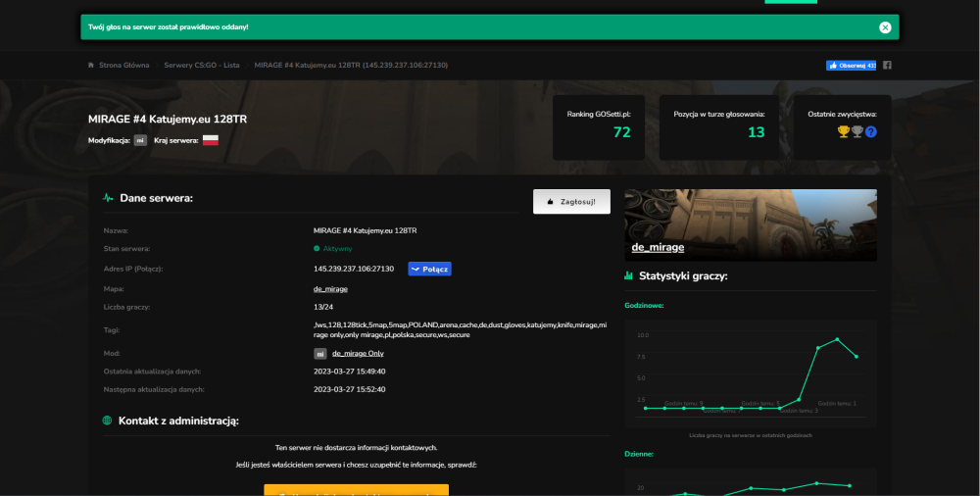This screenshot has width=980, height=496.
Task: Click the blue question mark icon
Action: click(x=870, y=132)
